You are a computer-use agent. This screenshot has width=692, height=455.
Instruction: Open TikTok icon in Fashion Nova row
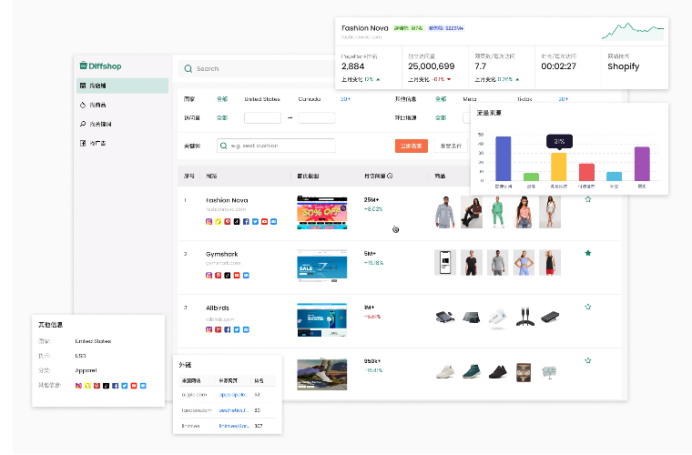237,222
